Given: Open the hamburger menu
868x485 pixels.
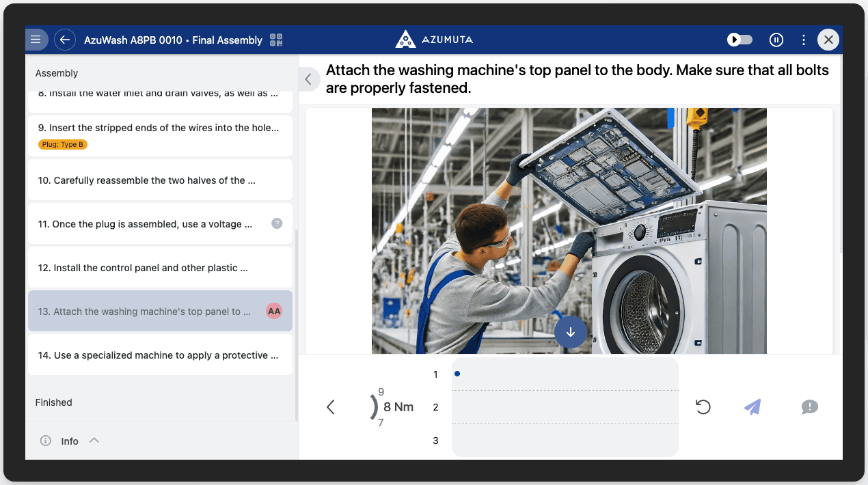Looking at the screenshot, I should tap(36, 40).
